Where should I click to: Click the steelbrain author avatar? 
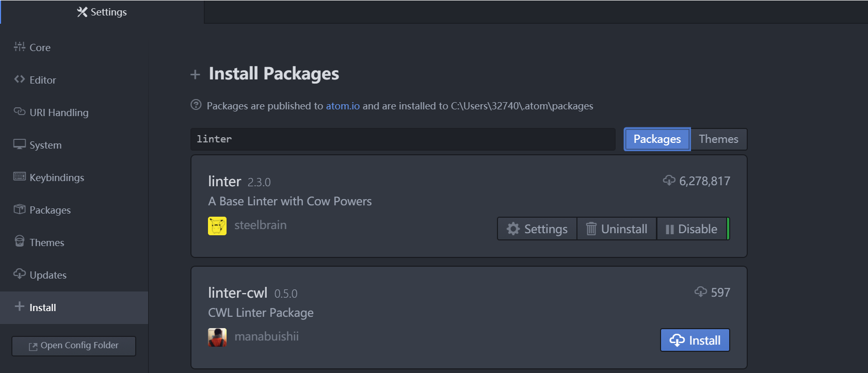[x=217, y=226]
